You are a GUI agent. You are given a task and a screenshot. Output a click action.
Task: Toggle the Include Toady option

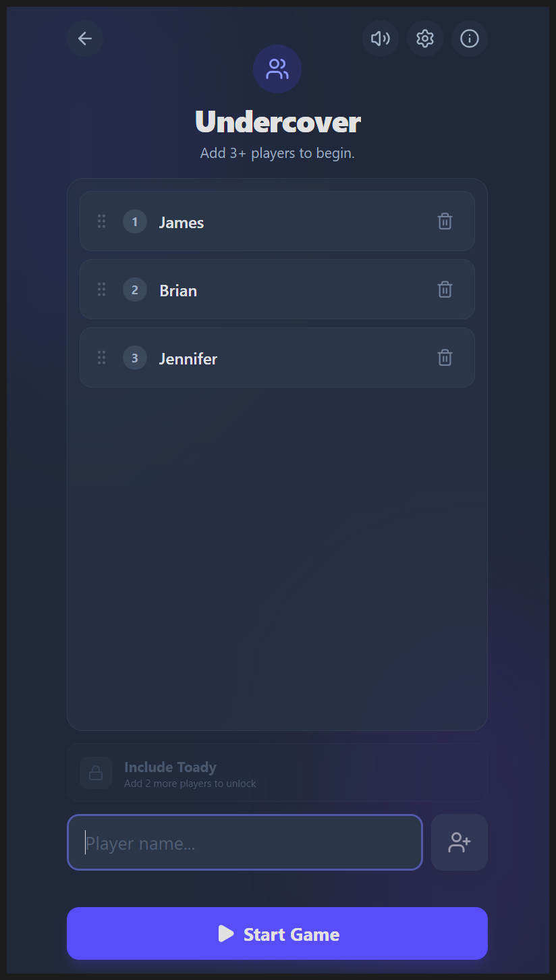coord(277,773)
